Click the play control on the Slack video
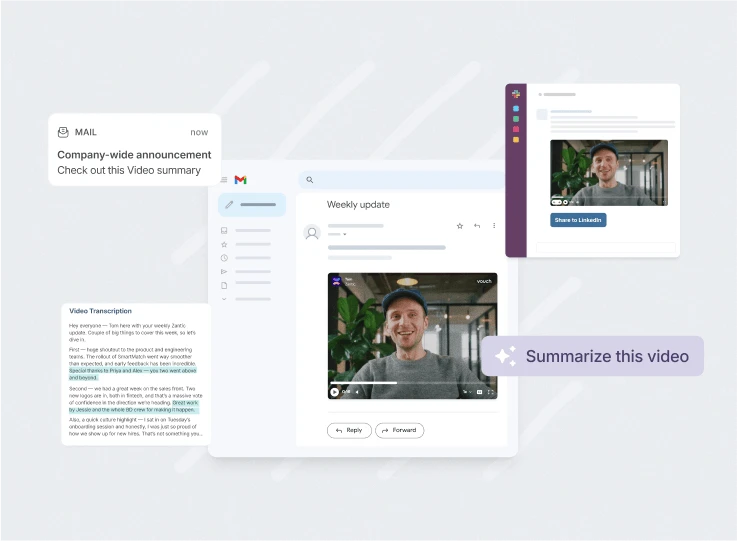This screenshot has width=737, height=541. point(565,202)
